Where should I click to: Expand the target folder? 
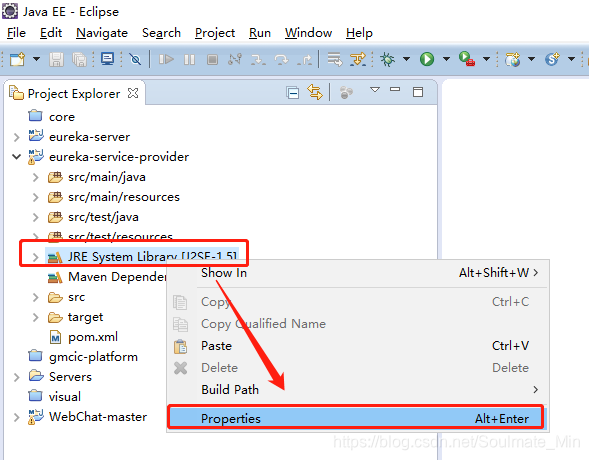[x=35, y=317]
